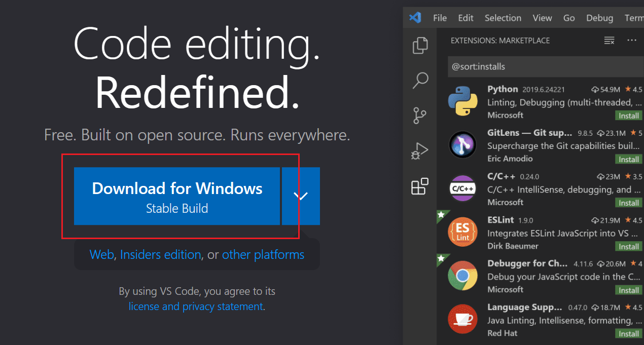Install the GitLens extension
This screenshot has height=345, width=644.
click(x=629, y=159)
